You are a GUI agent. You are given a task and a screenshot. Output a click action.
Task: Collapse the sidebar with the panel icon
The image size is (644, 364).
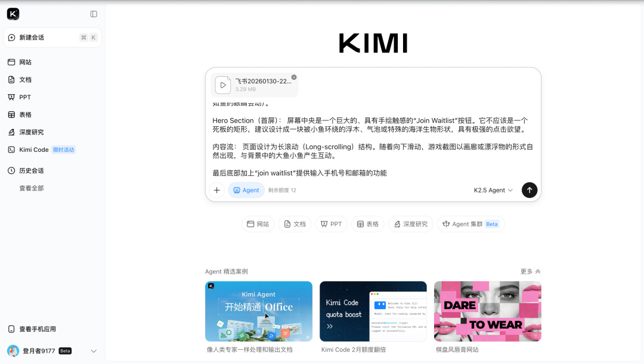[94, 14]
